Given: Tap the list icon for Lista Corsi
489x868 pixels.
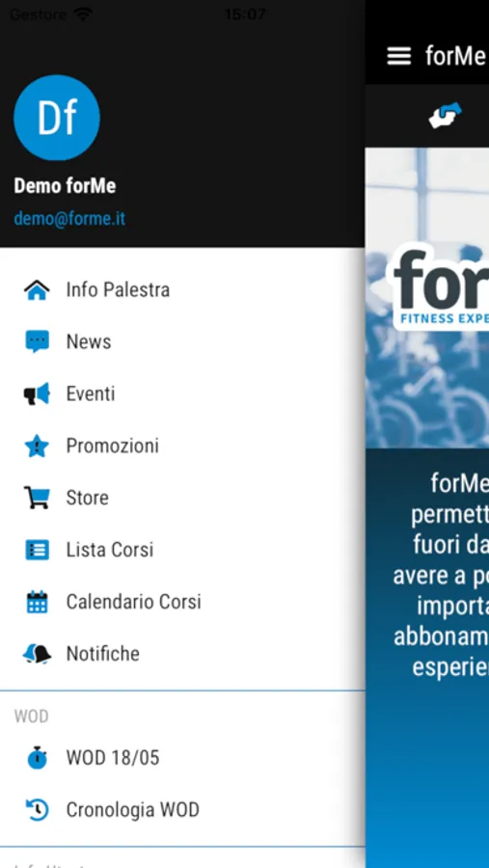Looking at the screenshot, I should coord(37,550).
